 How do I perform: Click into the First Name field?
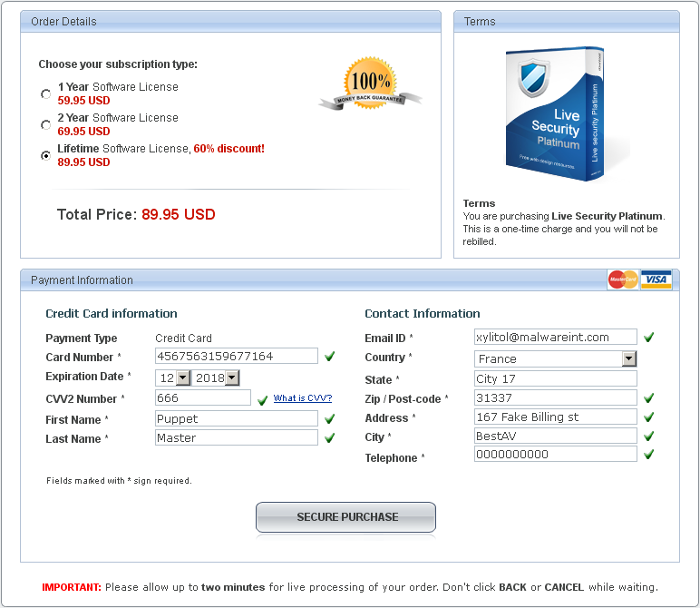(x=237, y=418)
